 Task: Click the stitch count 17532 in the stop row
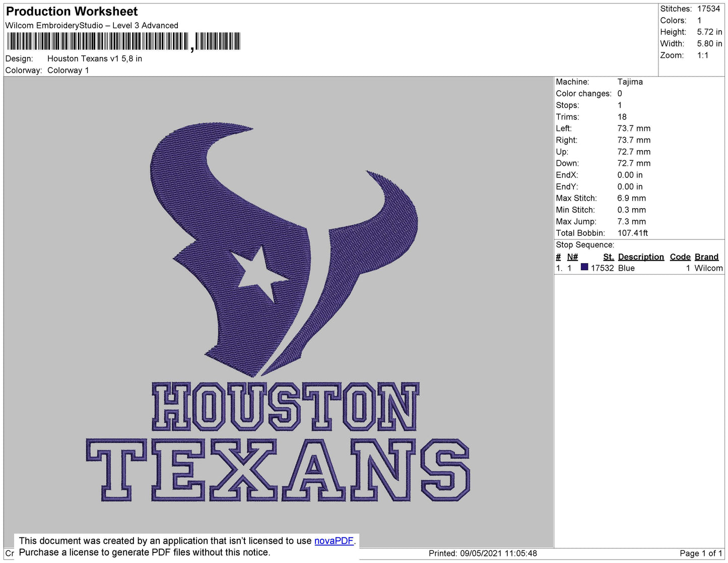602,268
